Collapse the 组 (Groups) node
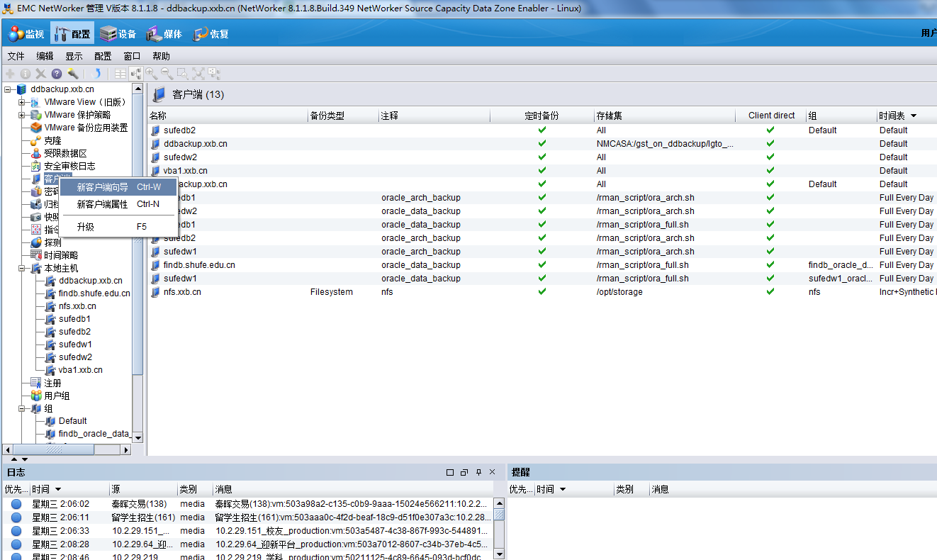937x560 pixels. [x=22, y=408]
